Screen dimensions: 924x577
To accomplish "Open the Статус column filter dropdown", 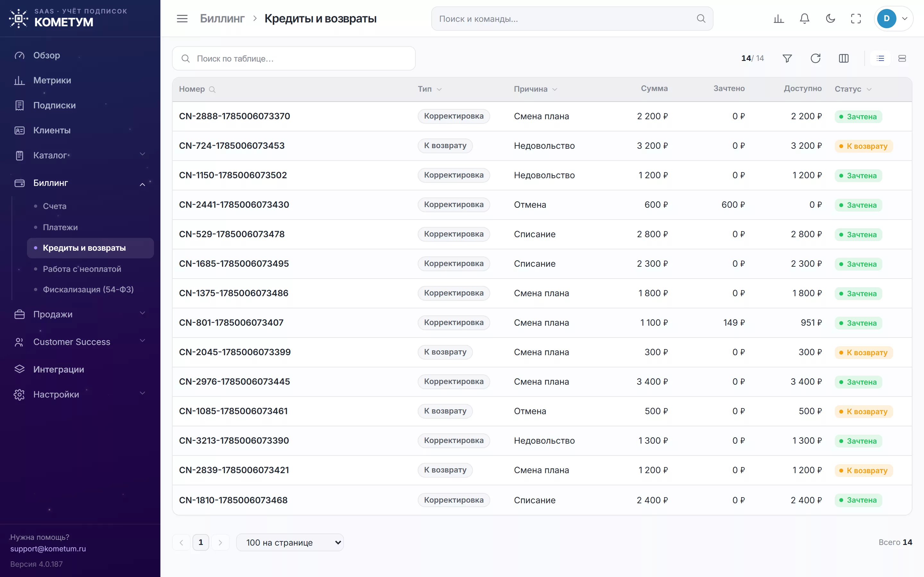I will tap(869, 89).
